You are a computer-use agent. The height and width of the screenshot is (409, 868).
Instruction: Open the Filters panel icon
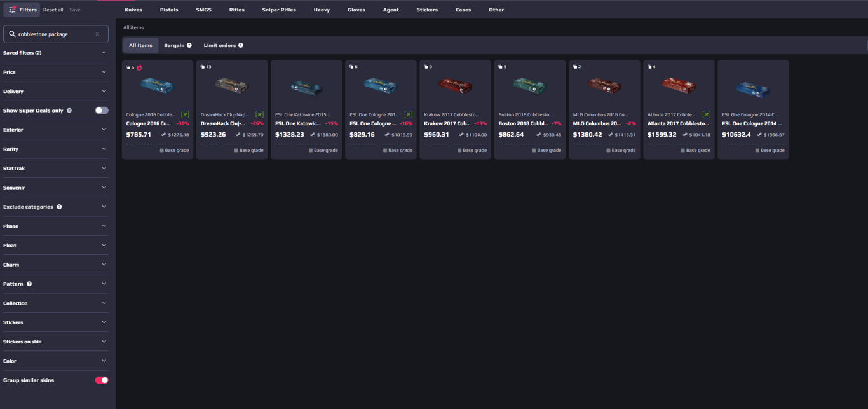point(12,10)
